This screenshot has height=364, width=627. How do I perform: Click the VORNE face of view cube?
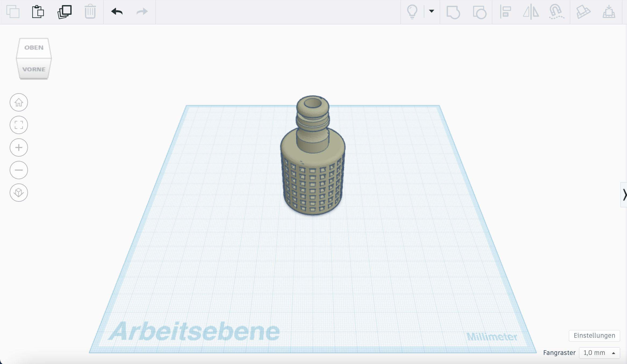pos(34,69)
